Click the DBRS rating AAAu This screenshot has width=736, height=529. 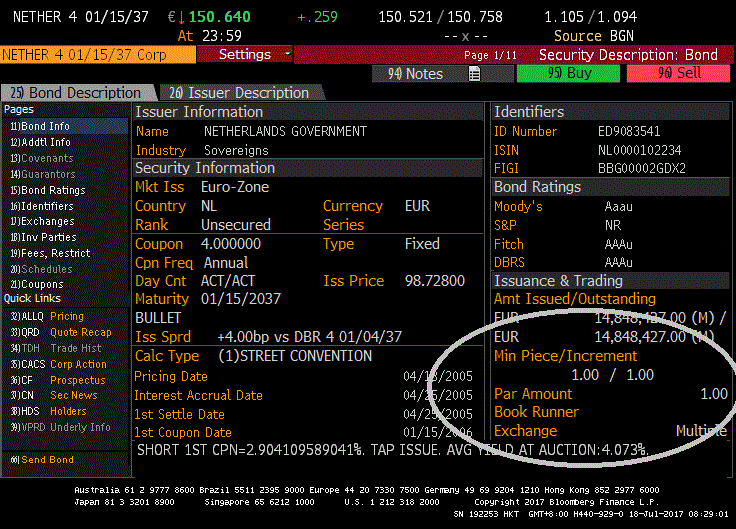[x=619, y=262]
